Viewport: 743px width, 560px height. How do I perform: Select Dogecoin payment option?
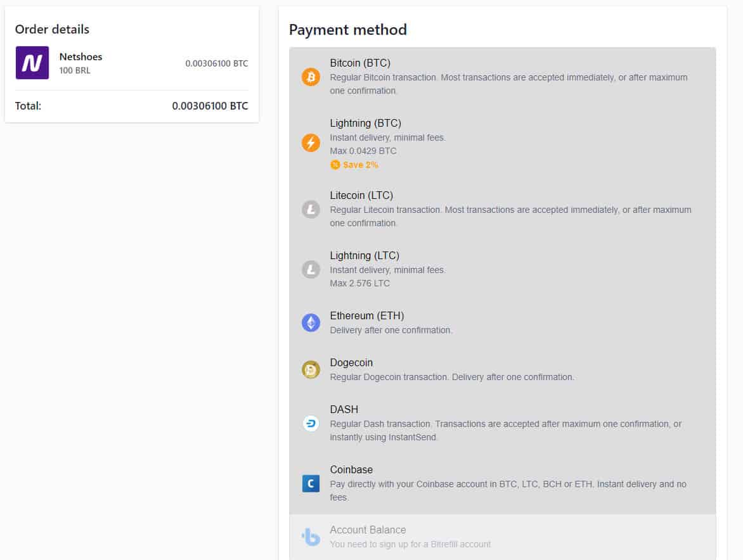coord(502,370)
